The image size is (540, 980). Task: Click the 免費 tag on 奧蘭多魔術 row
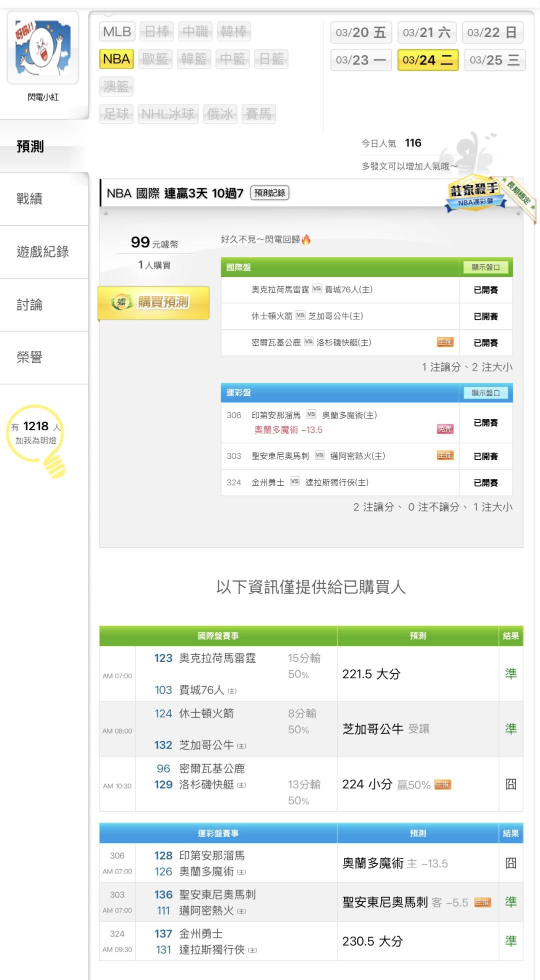click(x=444, y=429)
